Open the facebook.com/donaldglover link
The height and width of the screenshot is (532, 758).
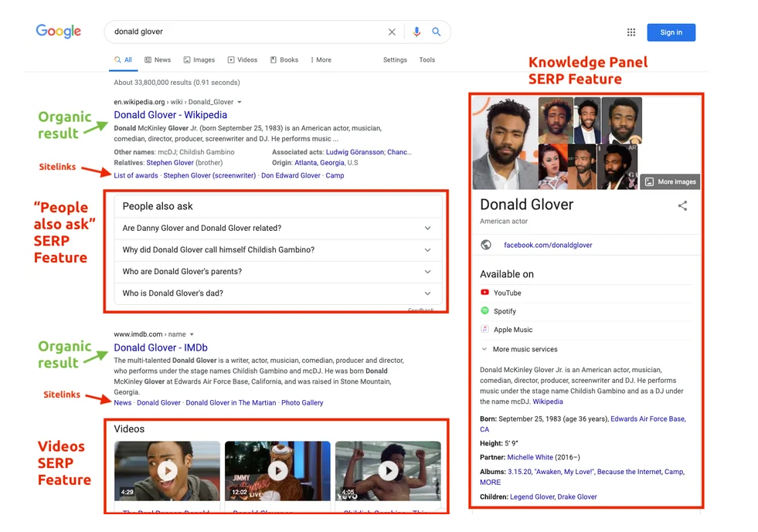coord(548,245)
